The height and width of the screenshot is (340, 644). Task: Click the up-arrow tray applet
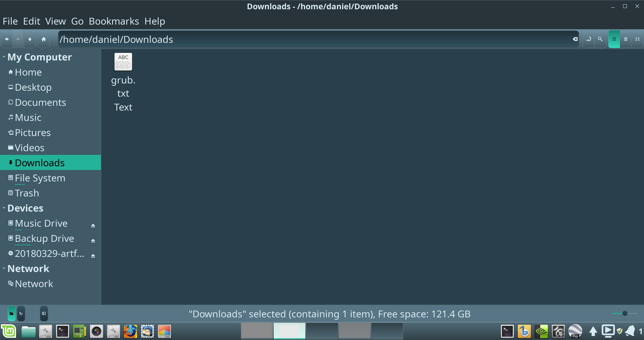click(x=593, y=331)
